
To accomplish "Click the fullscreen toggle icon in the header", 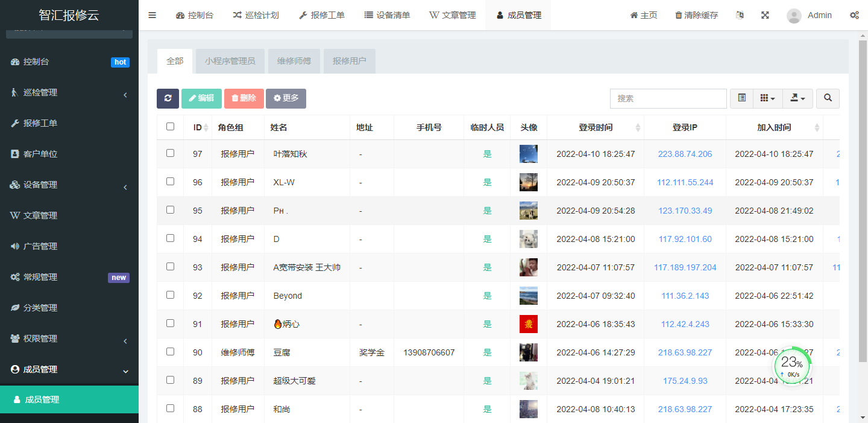I will (765, 14).
